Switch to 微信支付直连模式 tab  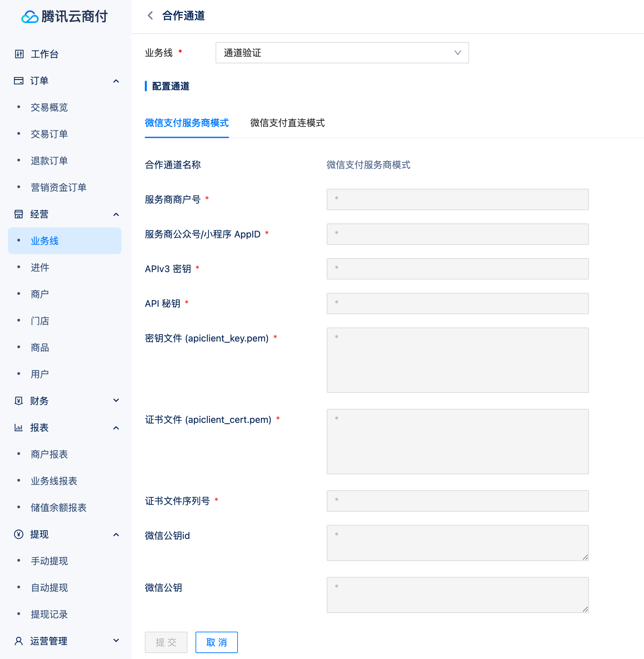[287, 123]
